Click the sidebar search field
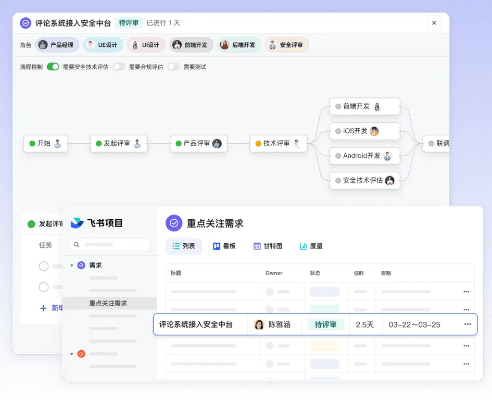Screen dimensions: 492x400 pyautogui.click(x=110, y=245)
